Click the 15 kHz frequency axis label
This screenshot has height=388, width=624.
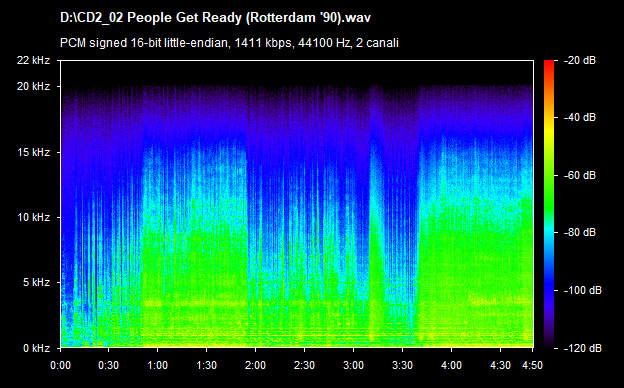coord(33,152)
